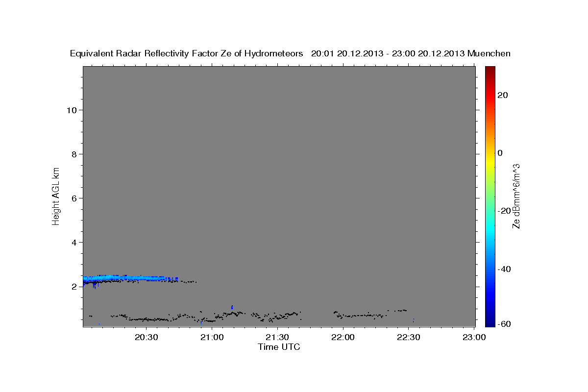Click the colorbar value label -40
Screen dimensions: 588x392
(504, 269)
